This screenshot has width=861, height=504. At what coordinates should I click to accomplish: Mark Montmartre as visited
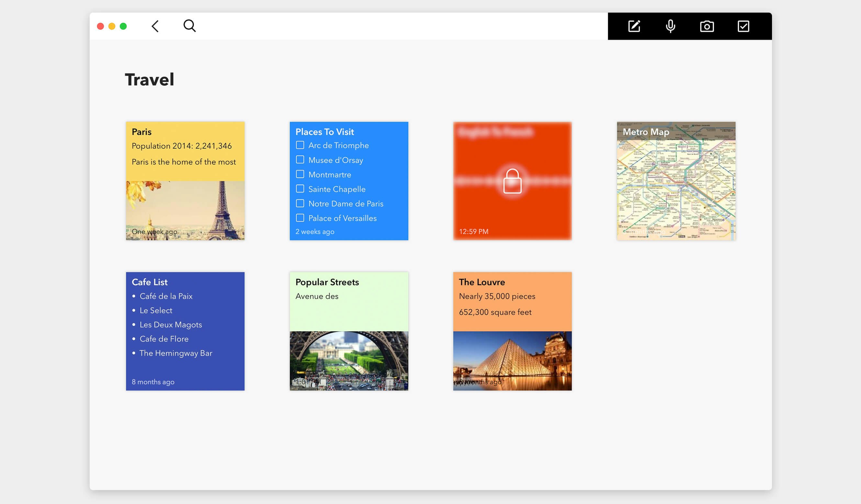point(300,174)
